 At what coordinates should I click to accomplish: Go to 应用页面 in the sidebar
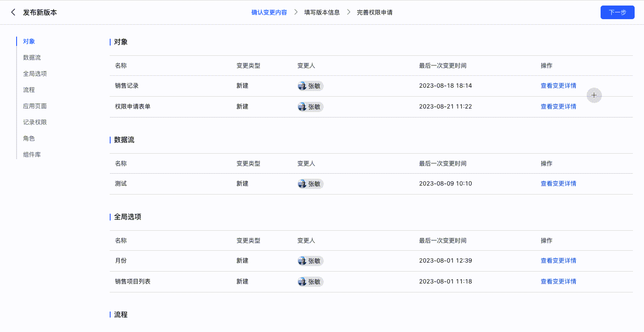click(35, 106)
